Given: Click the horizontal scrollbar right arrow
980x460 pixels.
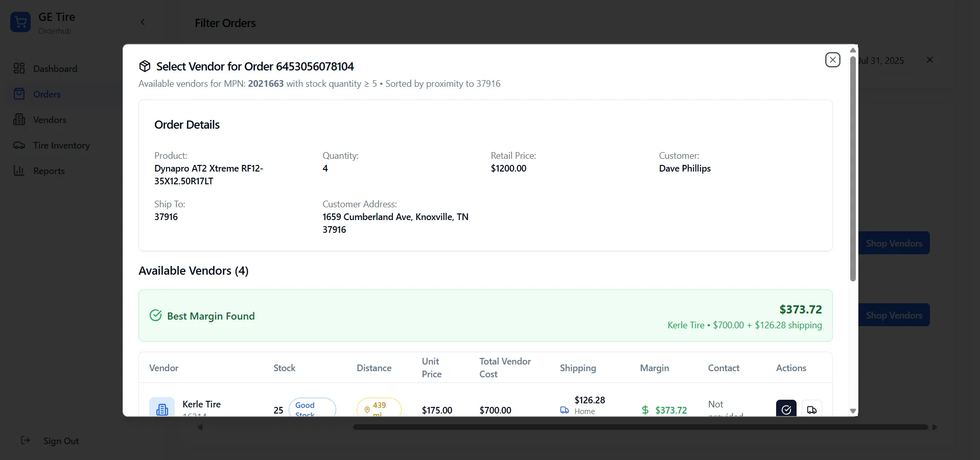Looking at the screenshot, I should 935,427.
